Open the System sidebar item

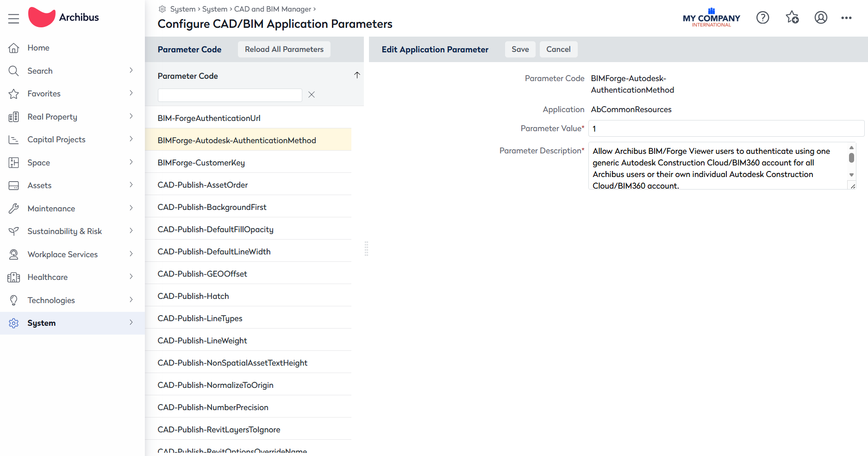pyautogui.click(x=42, y=323)
